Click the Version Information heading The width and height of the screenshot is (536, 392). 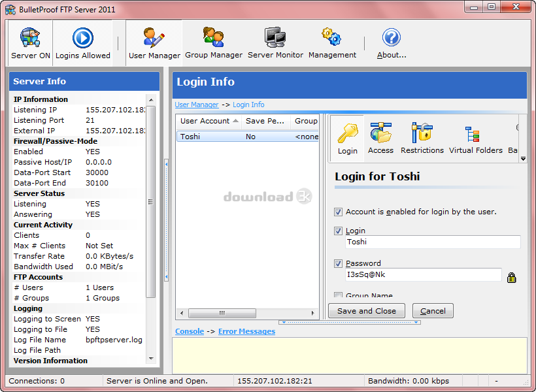(50, 361)
